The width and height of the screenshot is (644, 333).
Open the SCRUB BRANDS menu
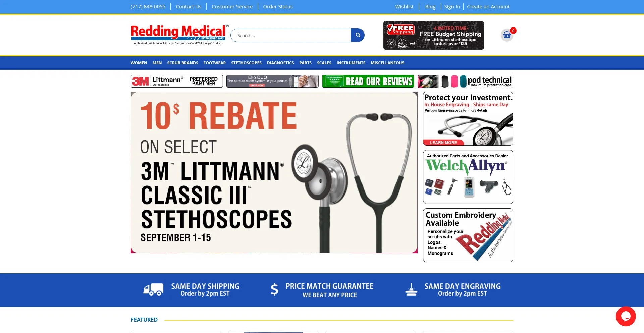(x=182, y=63)
